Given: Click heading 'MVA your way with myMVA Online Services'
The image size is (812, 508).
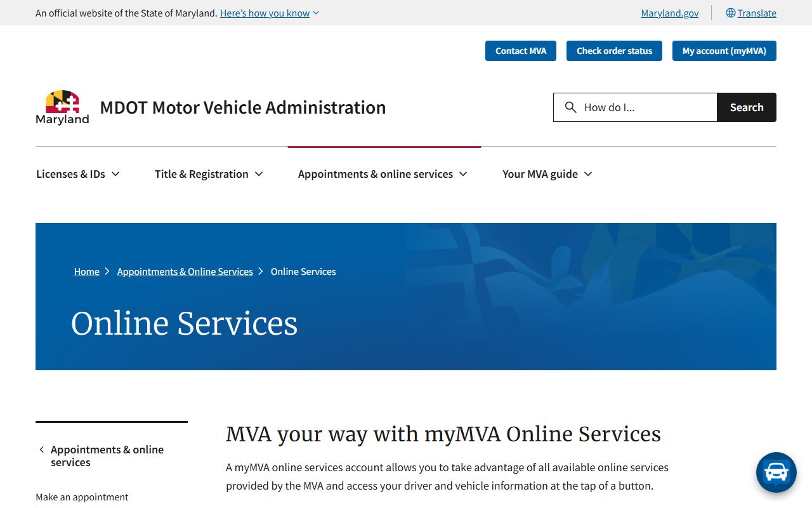Looking at the screenshot, I should (x=443, y=434).
